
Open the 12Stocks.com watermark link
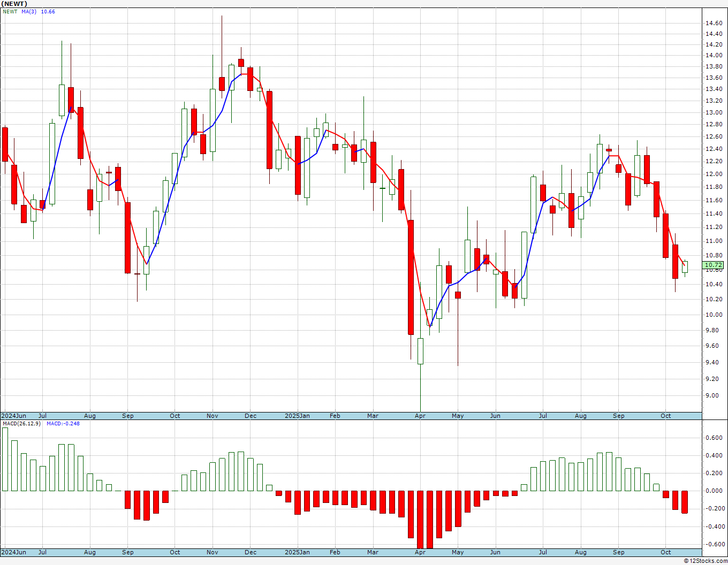706,561
